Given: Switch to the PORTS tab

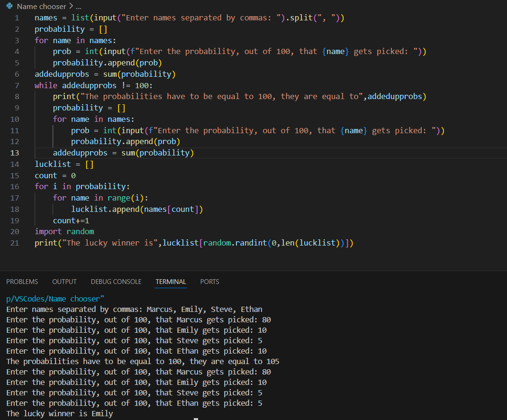Looking at the screenshot, I should (x=209, y=282).
